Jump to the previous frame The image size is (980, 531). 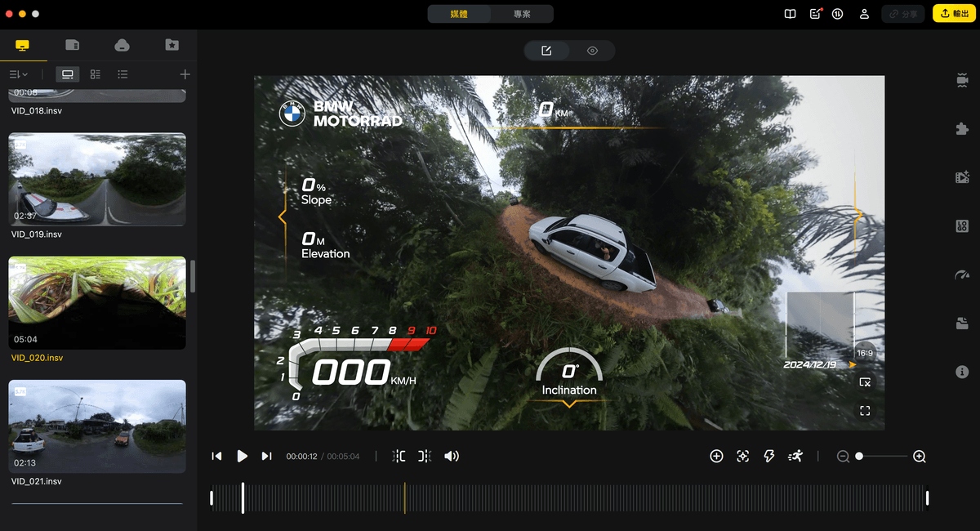point(216,456)
